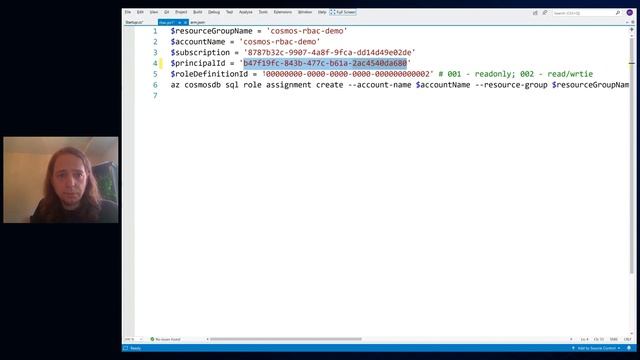Click the readonly comment on line 5
Screen dimensions: 640x360
516,74
